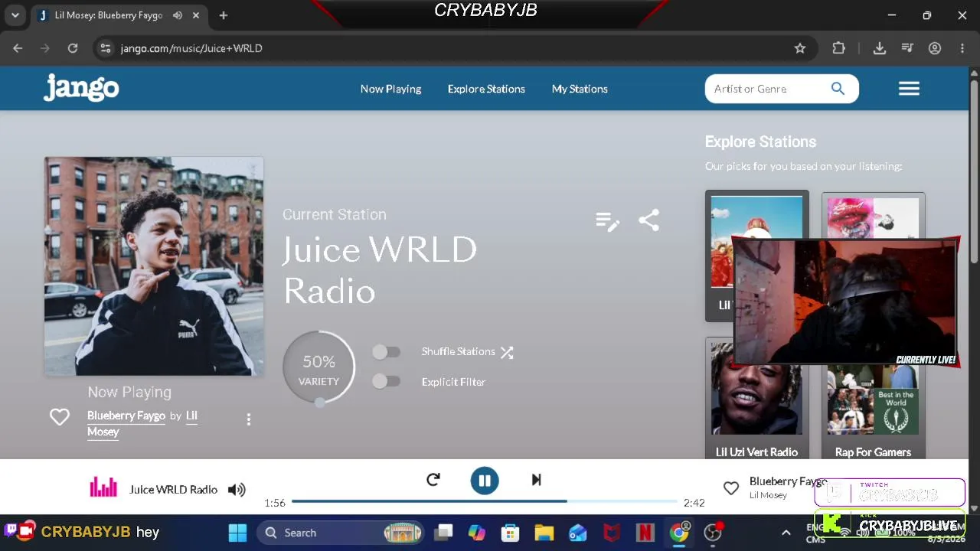Toggle the Shuffle Stations switch
The height and width of the screenshot is (551, 980).
pos(386,351)
